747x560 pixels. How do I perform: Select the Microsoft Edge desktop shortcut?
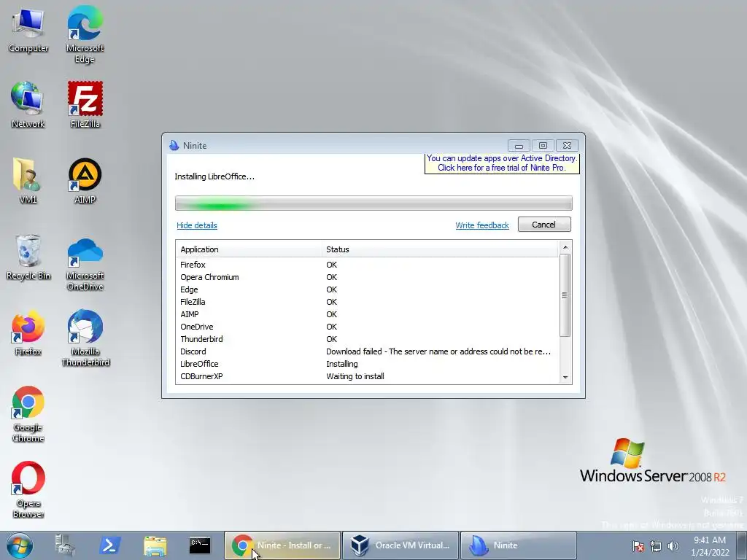click(x=85, y=35)
